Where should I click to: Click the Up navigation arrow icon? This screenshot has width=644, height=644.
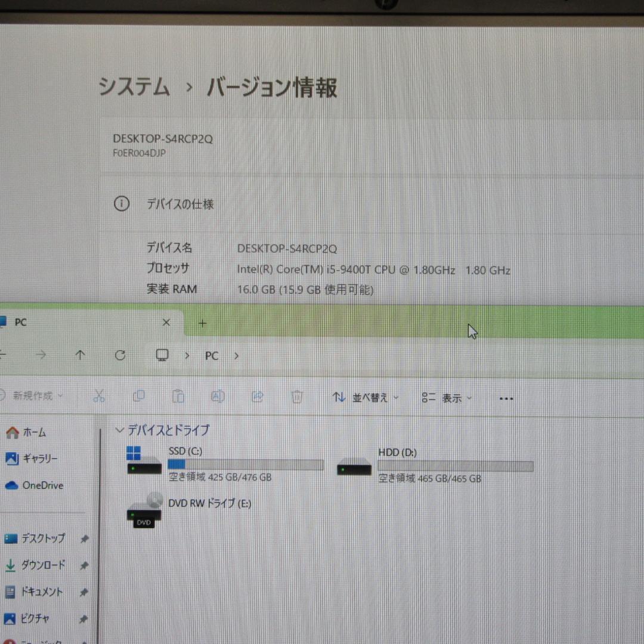(80, 355)
